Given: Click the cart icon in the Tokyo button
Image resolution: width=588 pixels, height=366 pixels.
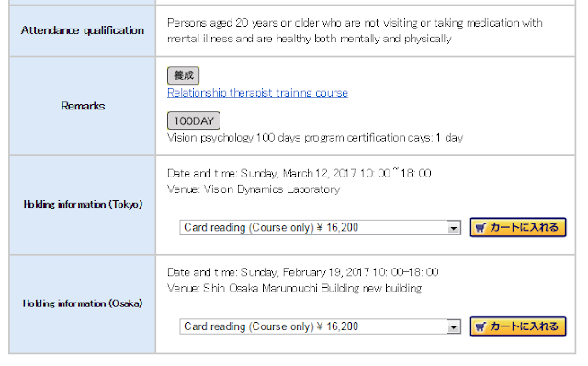Looking at the screenshot, I should click(481, 227).
